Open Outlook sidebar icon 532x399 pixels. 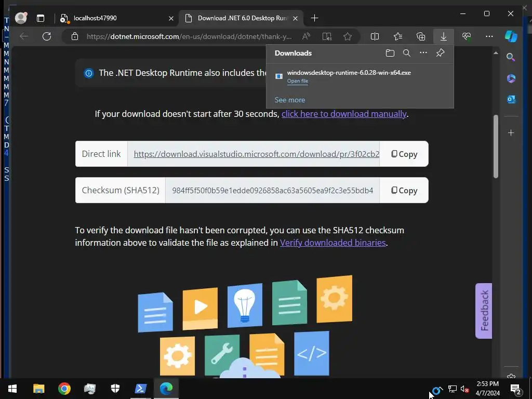pyautogui.click(x=511, y=99)
